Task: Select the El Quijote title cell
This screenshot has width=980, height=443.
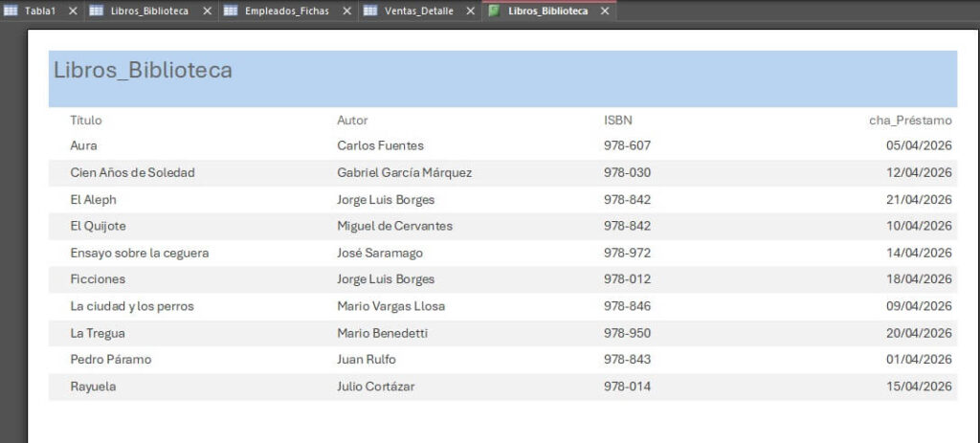Action: pos(99,226)
